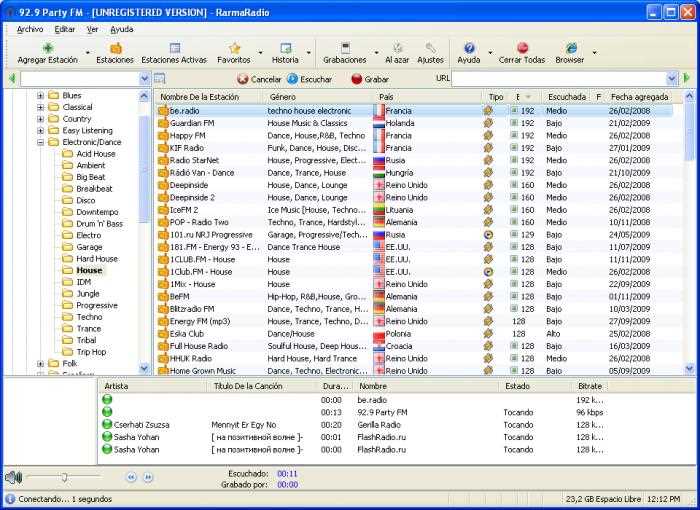This screenshot has height=510, width=700.
Task: Open dropdown arrow next to Favoritos
Action: point(260,53)
